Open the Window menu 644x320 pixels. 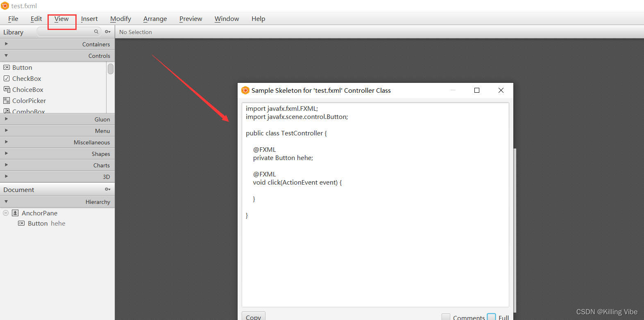click(x=227, y=18)
